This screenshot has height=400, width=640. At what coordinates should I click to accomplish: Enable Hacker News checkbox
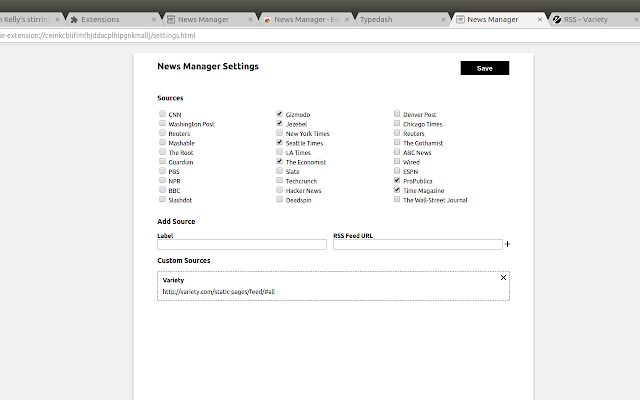pos(280,190)
